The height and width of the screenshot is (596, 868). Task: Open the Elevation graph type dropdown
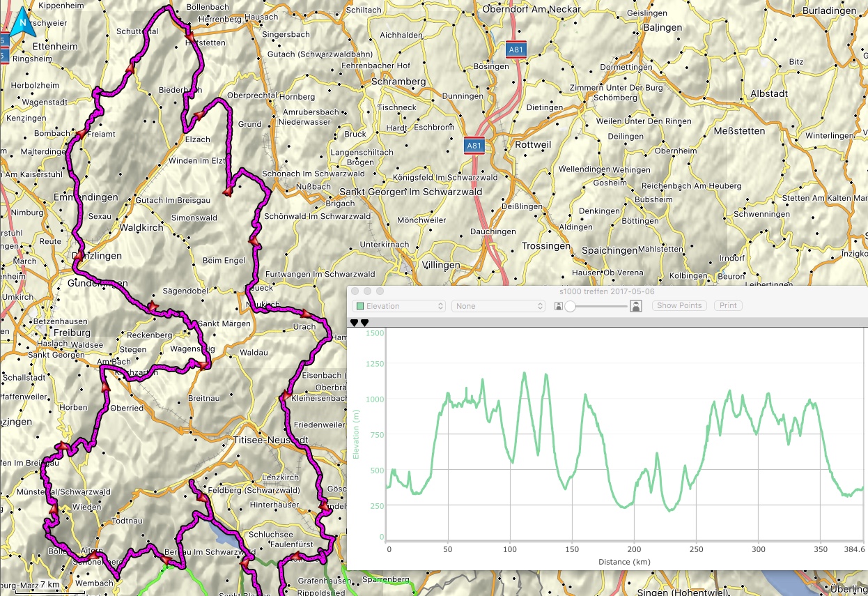[399, 306]
